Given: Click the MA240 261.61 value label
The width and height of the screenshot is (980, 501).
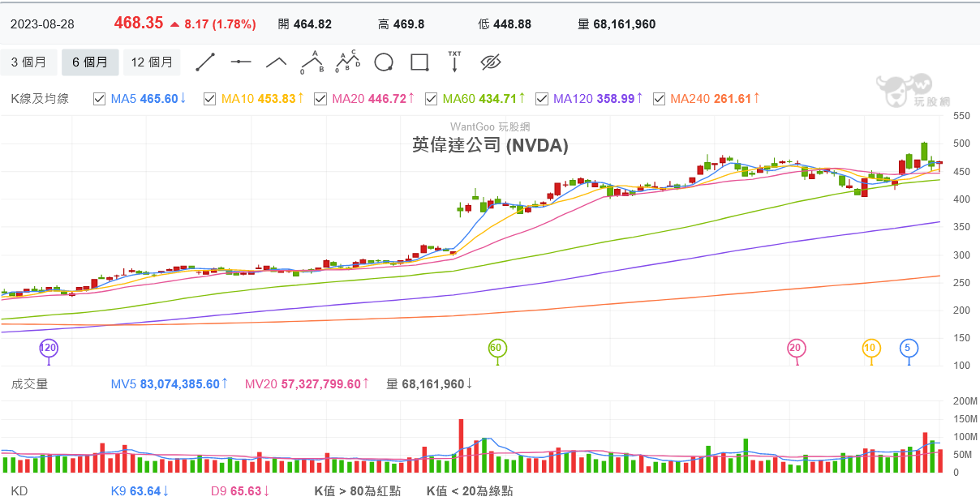Looking at the screenshot, I should coord(716,99).
